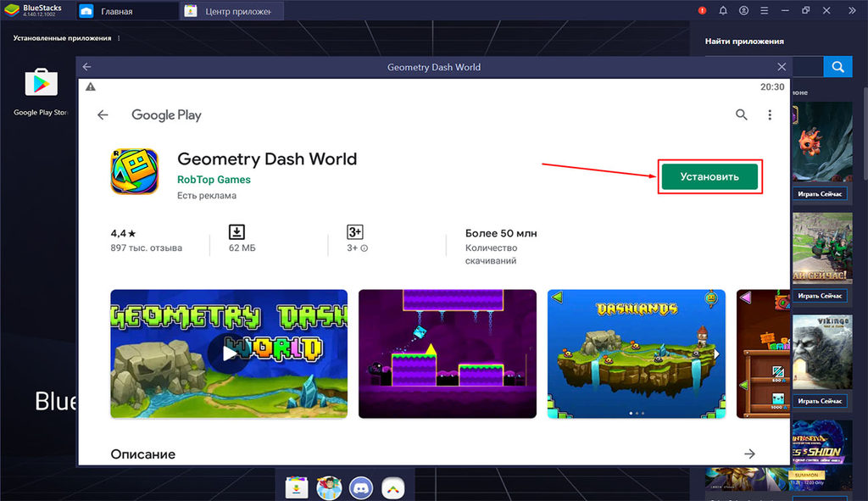
Task: Click Играть Сейчас under the green warriors game
Action: click(x=820, y=296)
